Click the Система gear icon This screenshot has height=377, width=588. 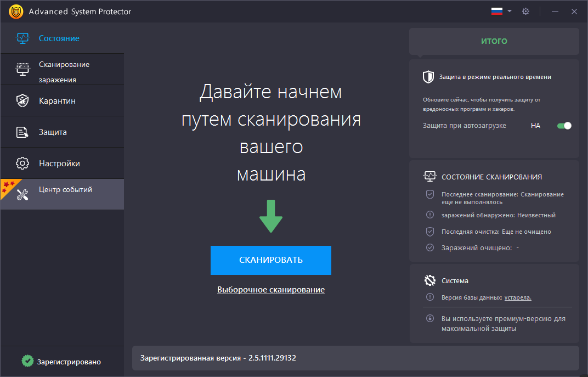coord(429,280)
